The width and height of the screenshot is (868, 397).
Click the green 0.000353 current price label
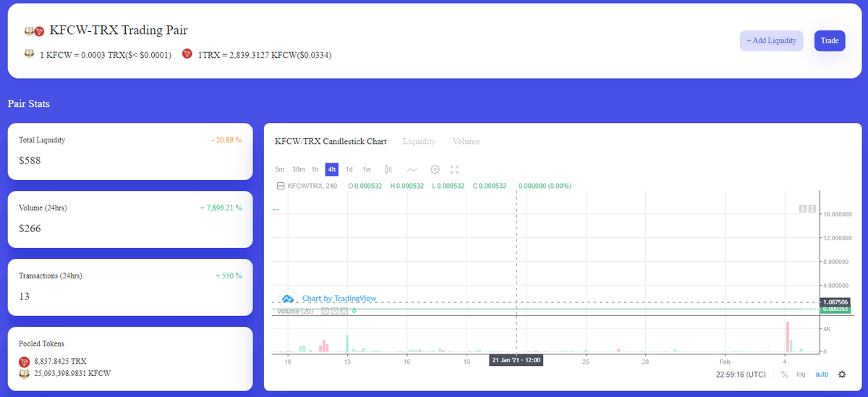[835, 309]
